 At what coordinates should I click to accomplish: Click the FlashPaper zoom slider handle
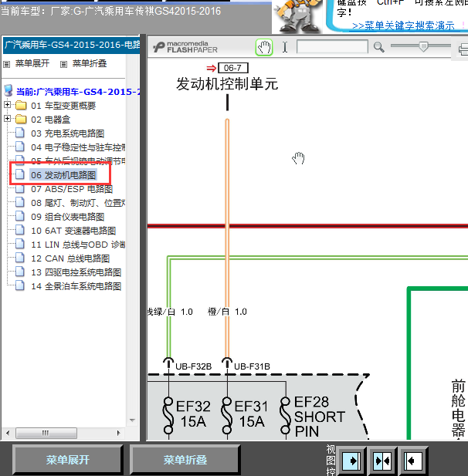coord(423,47)
